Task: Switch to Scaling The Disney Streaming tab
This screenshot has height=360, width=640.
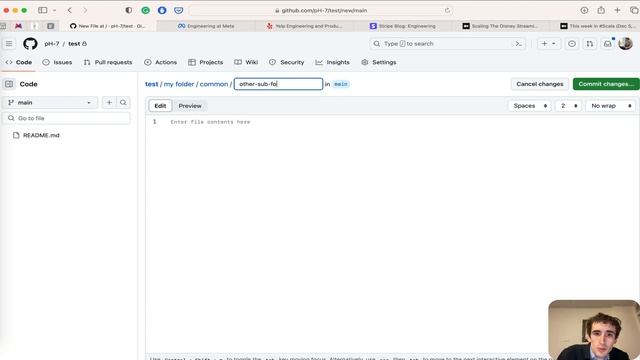Action: [x=501, y=26]
